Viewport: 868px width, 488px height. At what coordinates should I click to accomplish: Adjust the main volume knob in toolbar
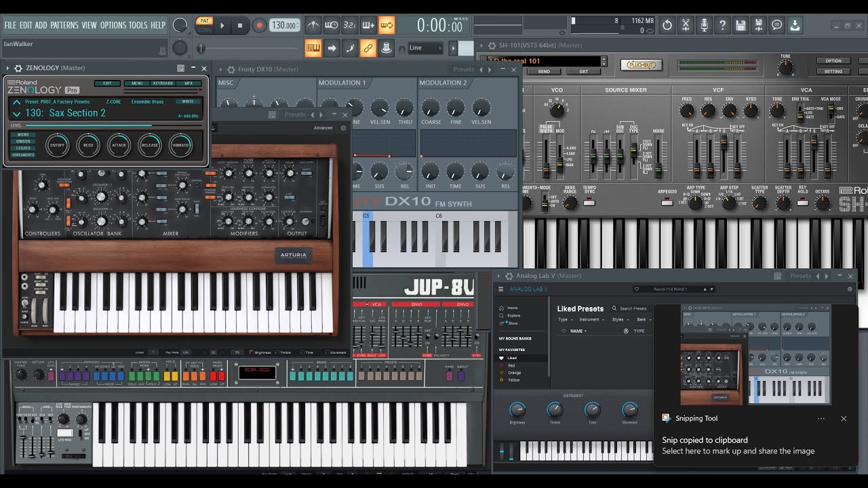(x=180, y=25)
